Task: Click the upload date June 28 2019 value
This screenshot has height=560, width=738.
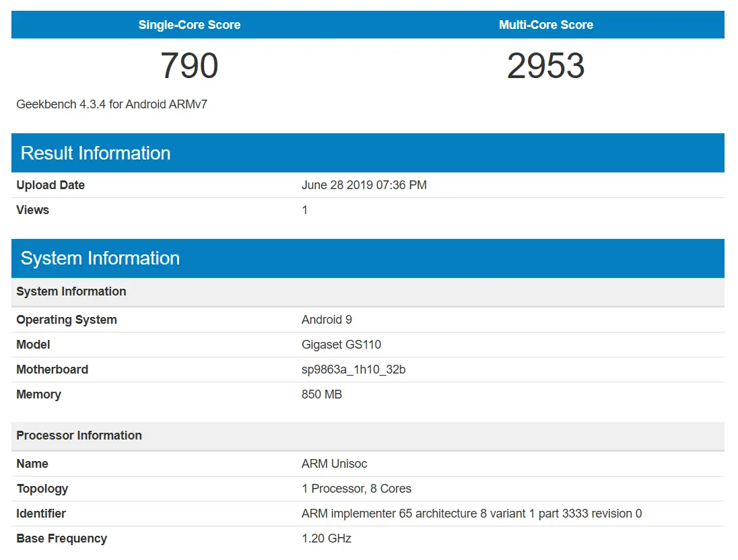Action: [x=364, y=185]
